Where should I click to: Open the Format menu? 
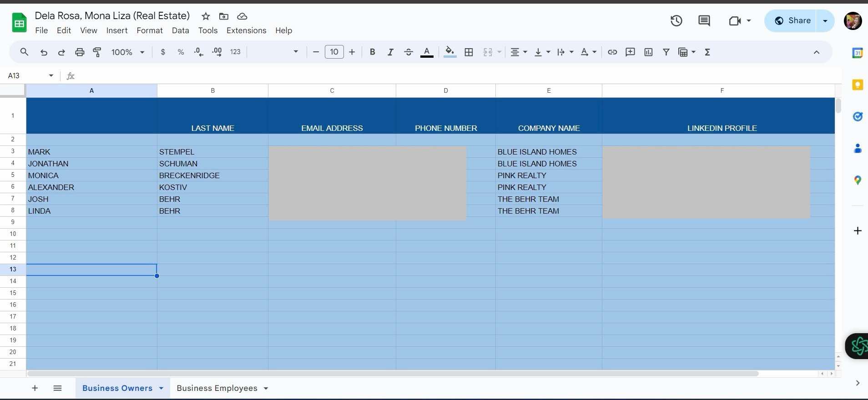(x=150, y=30)
